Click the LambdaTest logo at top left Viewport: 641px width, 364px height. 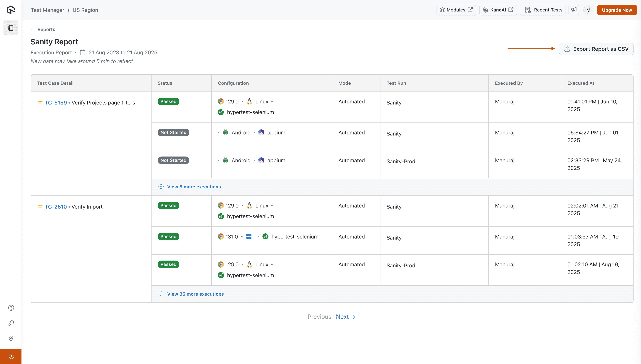(x=10, y=10)
